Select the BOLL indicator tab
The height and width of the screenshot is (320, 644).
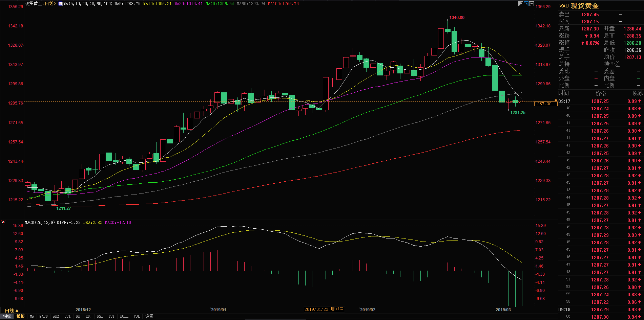(x=124, y=317)
